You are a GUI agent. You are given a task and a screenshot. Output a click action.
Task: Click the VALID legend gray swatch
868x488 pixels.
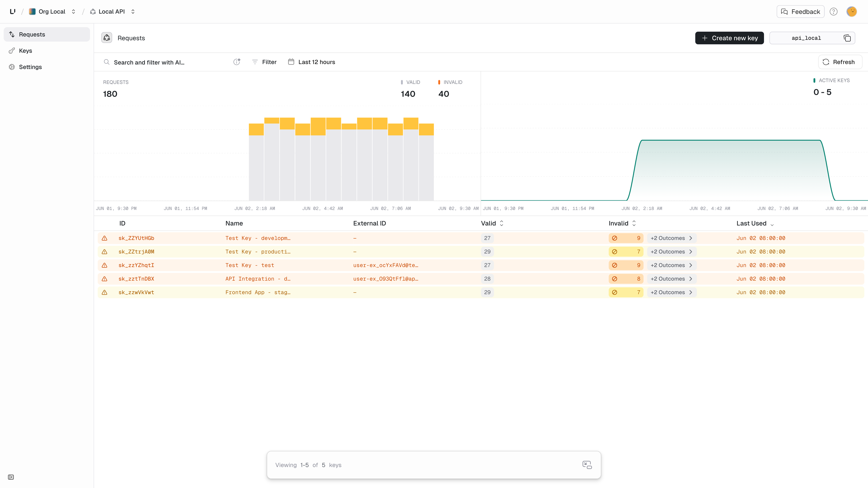click(402, 82)
